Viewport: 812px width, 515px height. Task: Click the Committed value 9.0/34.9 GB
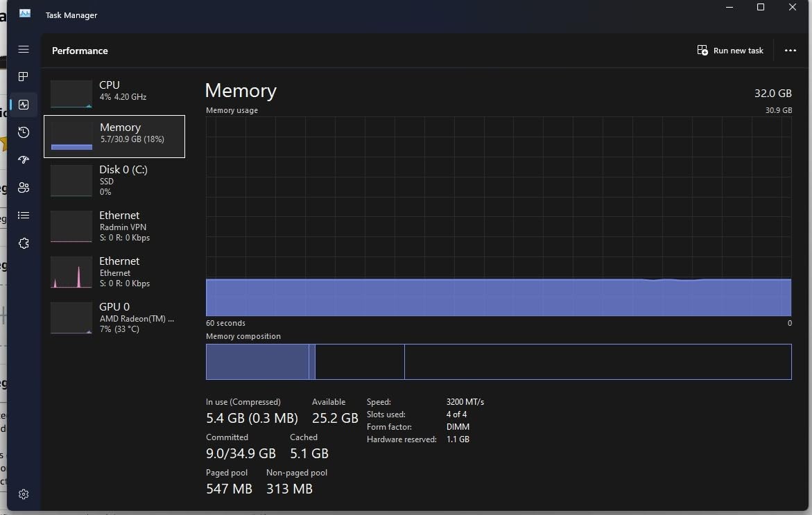pyautogui.click(x=241, y=453)
